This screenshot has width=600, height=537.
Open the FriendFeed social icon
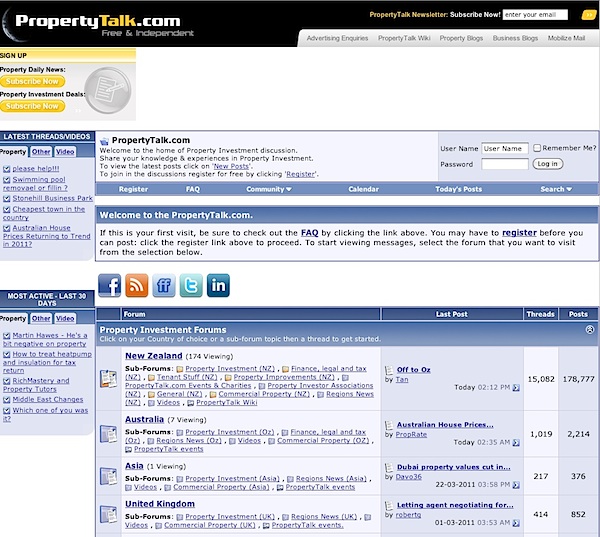click(x=164, y=285)
